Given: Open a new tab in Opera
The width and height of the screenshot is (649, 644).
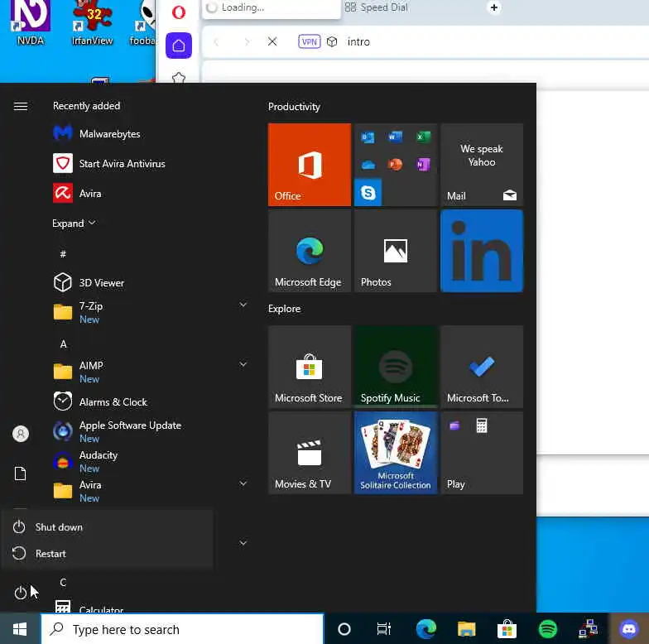Looking at the screenshot, I should click(x=493, y=7).
